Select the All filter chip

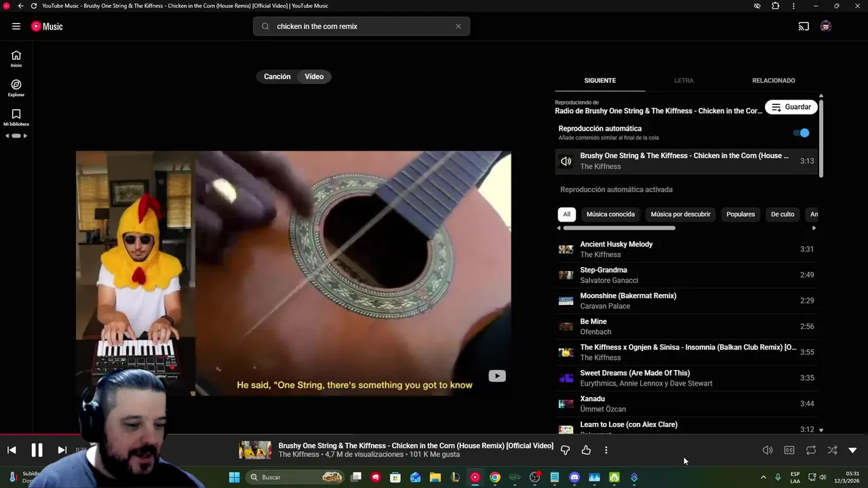(567, 214)
